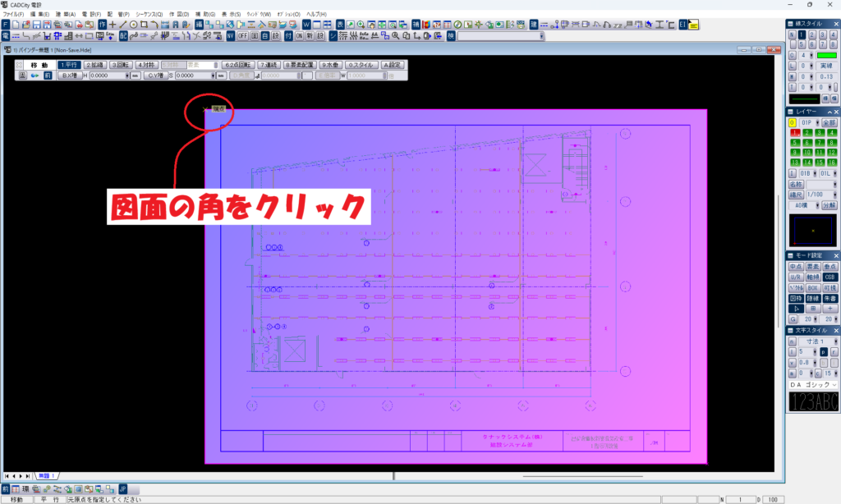Click the EI icon in the top toolbar
This screenshot has width=841, height=504.
[x=682, y=25]
